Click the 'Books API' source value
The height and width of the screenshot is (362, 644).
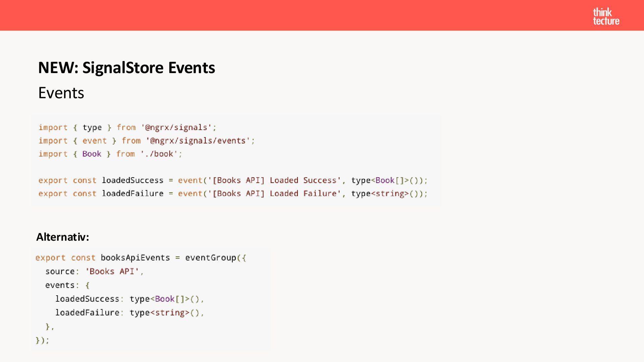112,271
